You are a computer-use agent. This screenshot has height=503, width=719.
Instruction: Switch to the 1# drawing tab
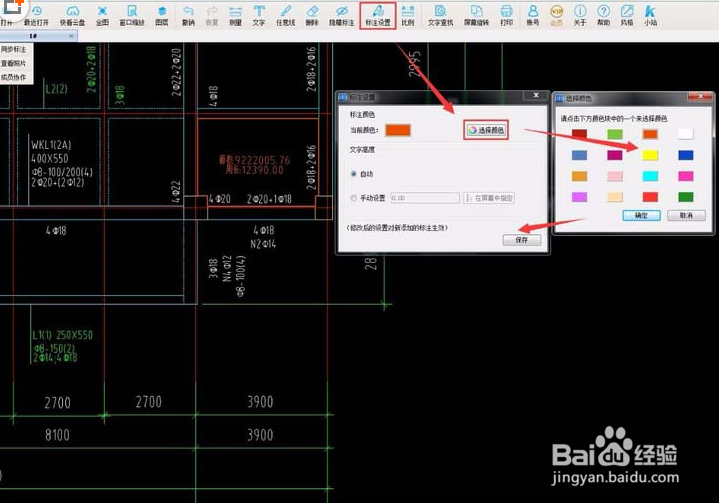pyautogui.click(x=33, y=36)
